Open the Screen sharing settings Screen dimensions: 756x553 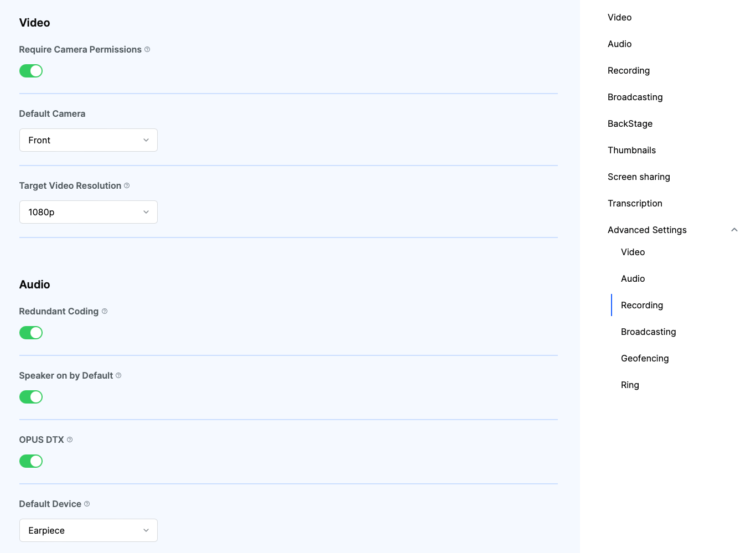pos(639,177)
